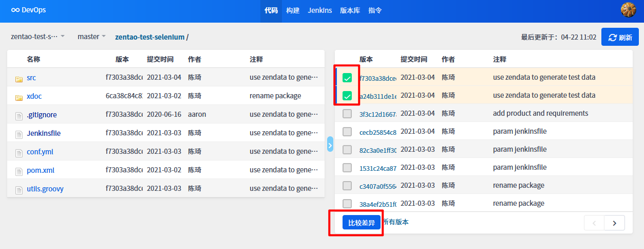Click the file list 提交时间 column header
The height and width of the screenshot is (249, 644).
[x=160, y=60]
